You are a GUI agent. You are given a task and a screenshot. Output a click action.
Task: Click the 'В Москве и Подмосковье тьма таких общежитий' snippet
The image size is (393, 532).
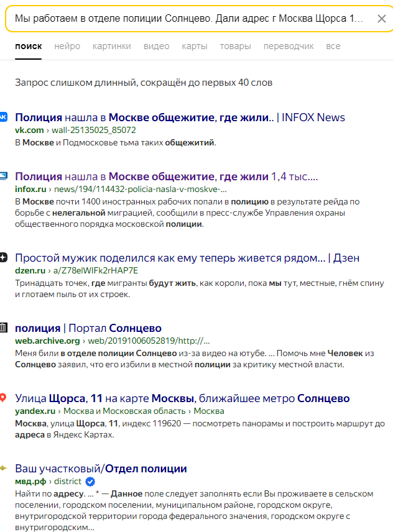(x=116, y=142)
